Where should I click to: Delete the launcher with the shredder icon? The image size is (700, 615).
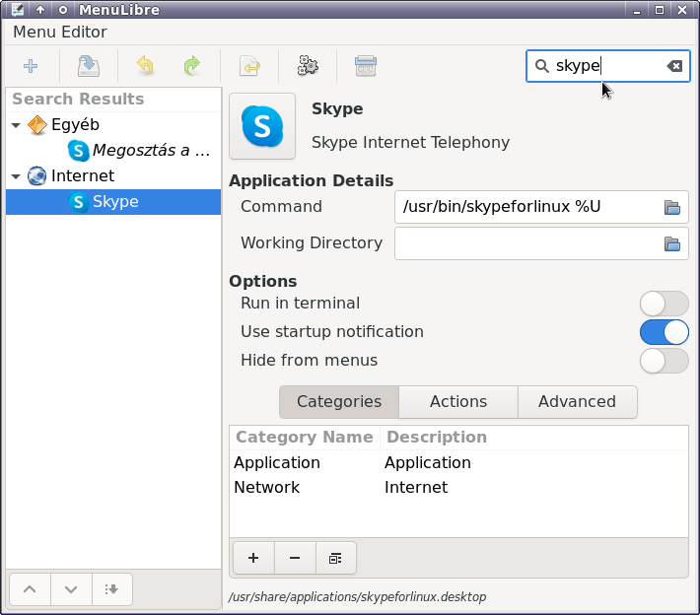point(366,66)
